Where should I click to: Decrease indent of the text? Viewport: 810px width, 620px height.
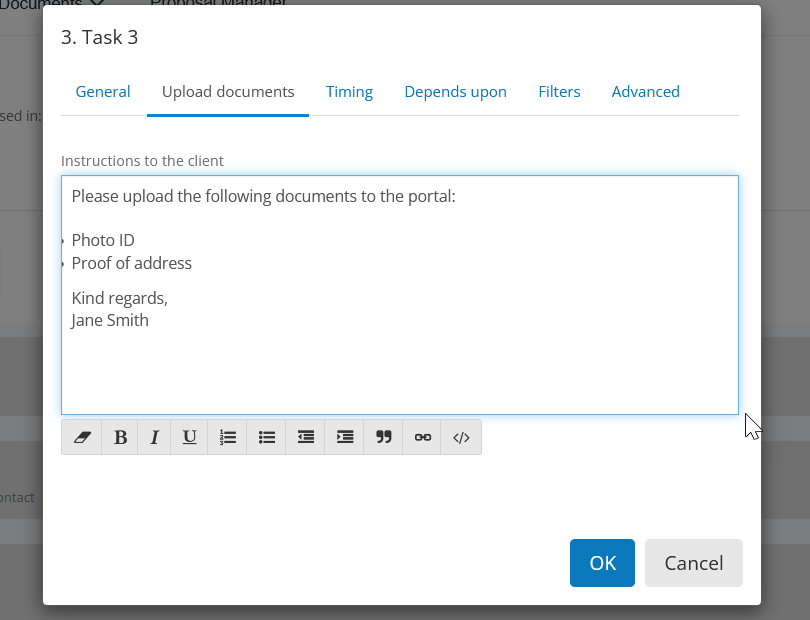tap(305, 437)
